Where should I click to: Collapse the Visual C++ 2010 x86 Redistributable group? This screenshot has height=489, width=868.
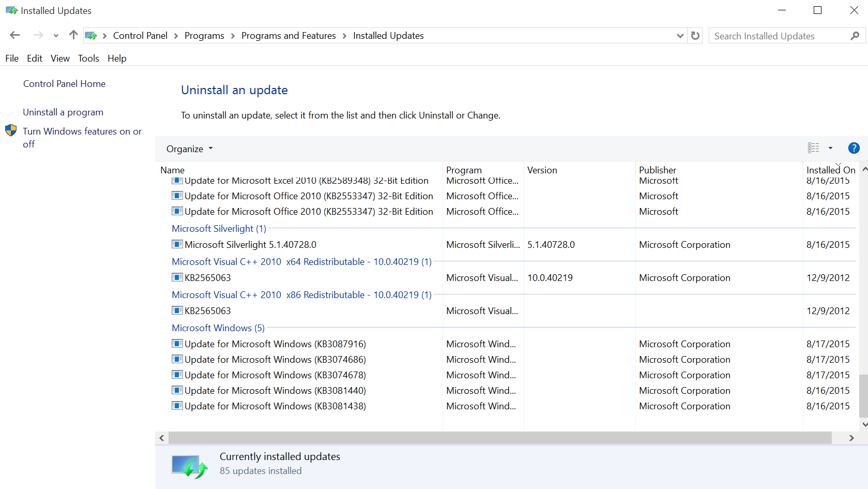click(x=301, y=295)
